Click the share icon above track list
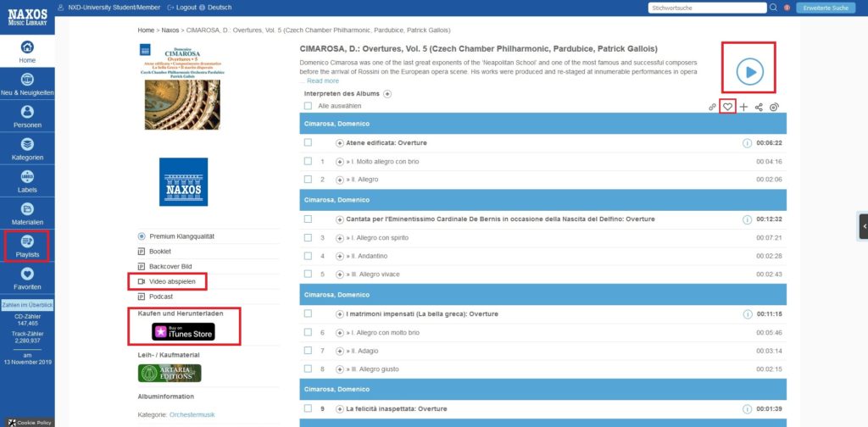The height and width of the screenshot is (427, 868). (x=759, y=107)
